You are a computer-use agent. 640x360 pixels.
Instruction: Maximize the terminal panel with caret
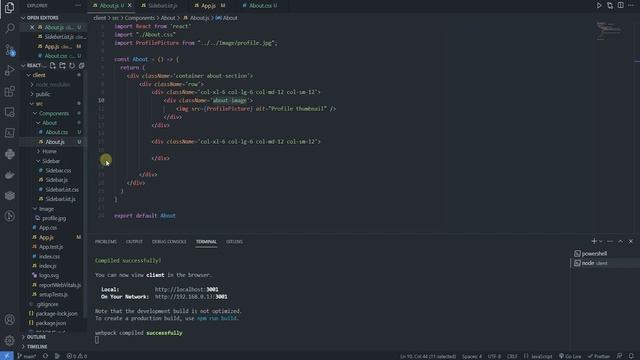(620, 241)
